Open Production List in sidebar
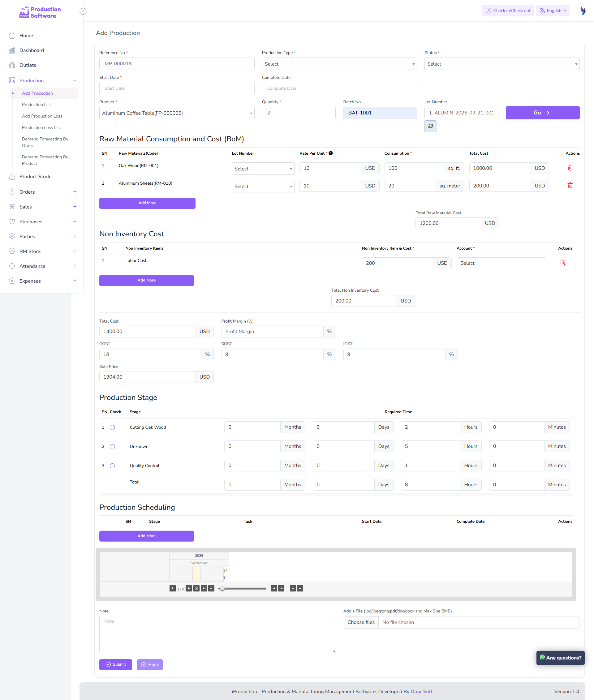Viewport: 594px width, 700px height. click(x=37, y=105)
